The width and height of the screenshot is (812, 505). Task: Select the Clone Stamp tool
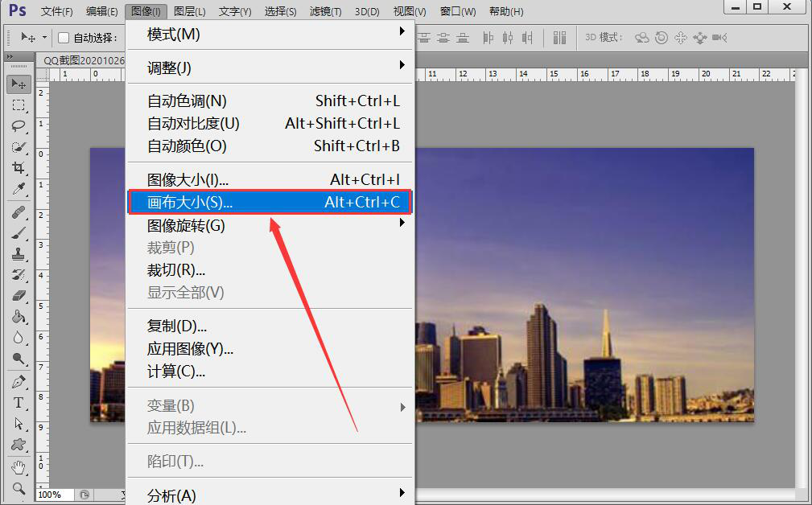19,253
